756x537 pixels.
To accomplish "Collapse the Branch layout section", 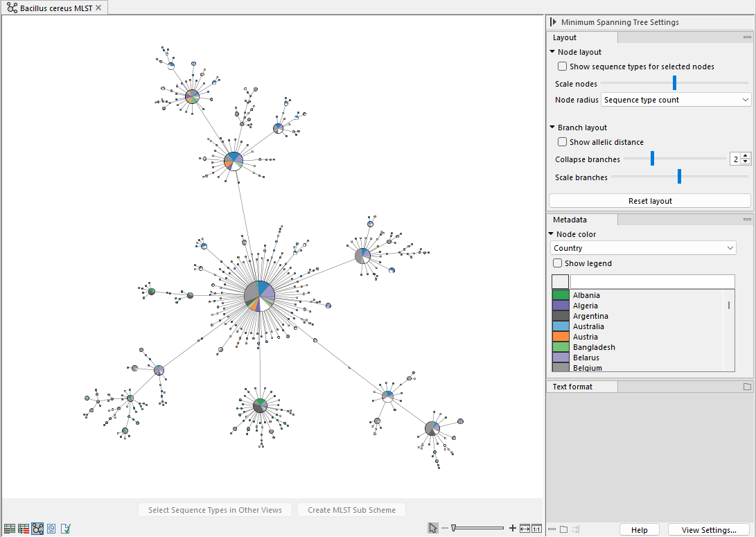I will click(552, 127).
